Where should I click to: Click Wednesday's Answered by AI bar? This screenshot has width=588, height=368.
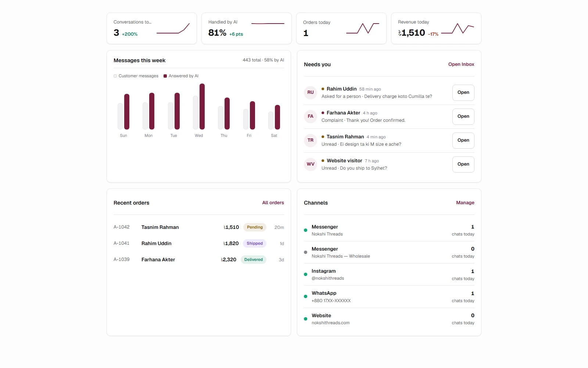coord(202,107)
